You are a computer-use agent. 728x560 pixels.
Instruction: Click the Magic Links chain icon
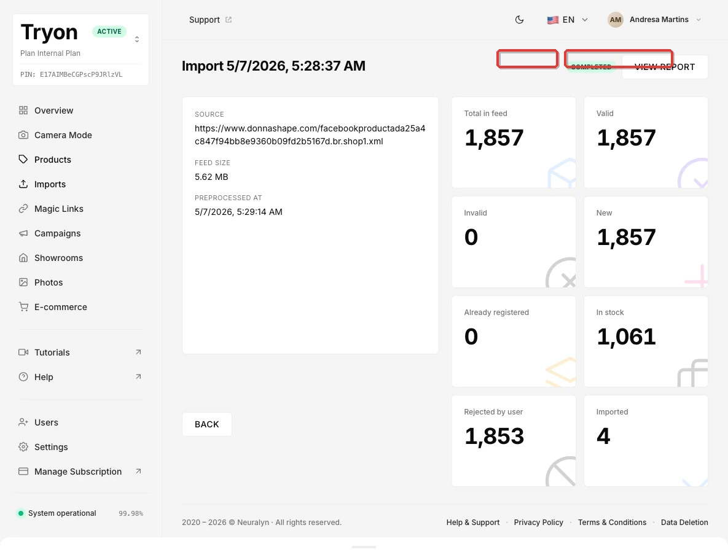(23, 209)
